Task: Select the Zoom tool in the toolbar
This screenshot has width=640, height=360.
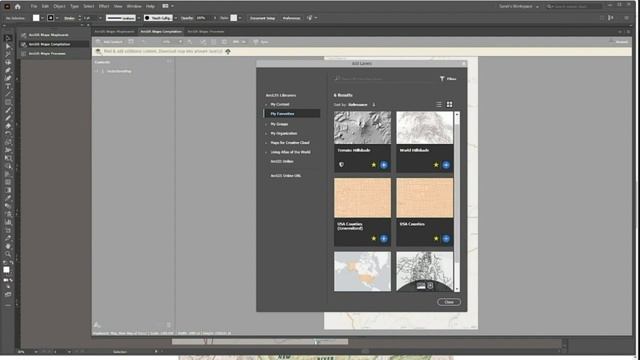Action: pyautogui.click(x=8, y=254)
